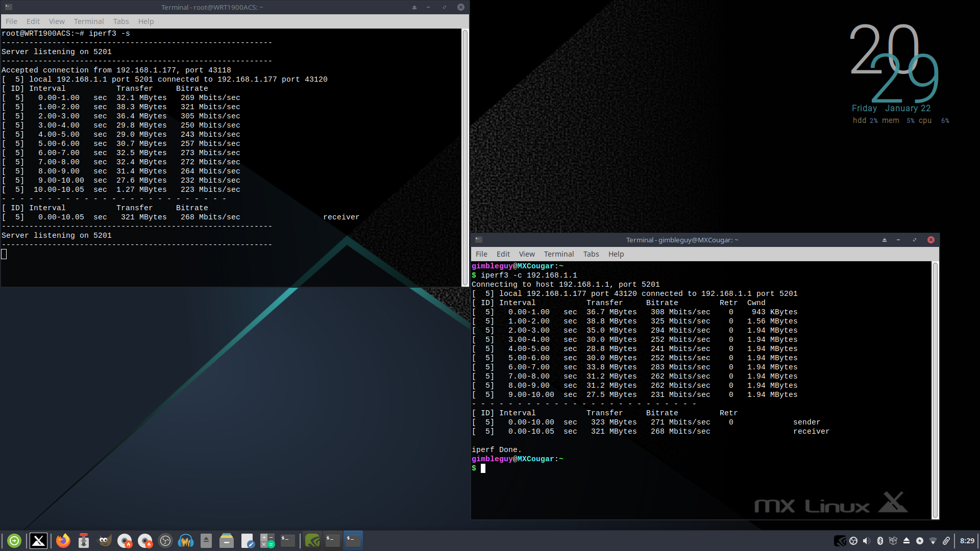Click the 'sender' label in client summary
980x551 pixels.
point(806,422)
